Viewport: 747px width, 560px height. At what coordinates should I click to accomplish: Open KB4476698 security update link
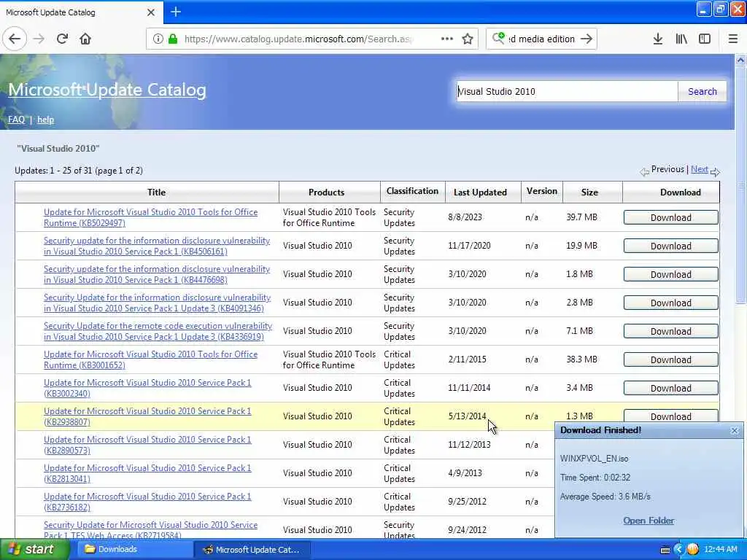pyautogui.click(x=157, y=274)
